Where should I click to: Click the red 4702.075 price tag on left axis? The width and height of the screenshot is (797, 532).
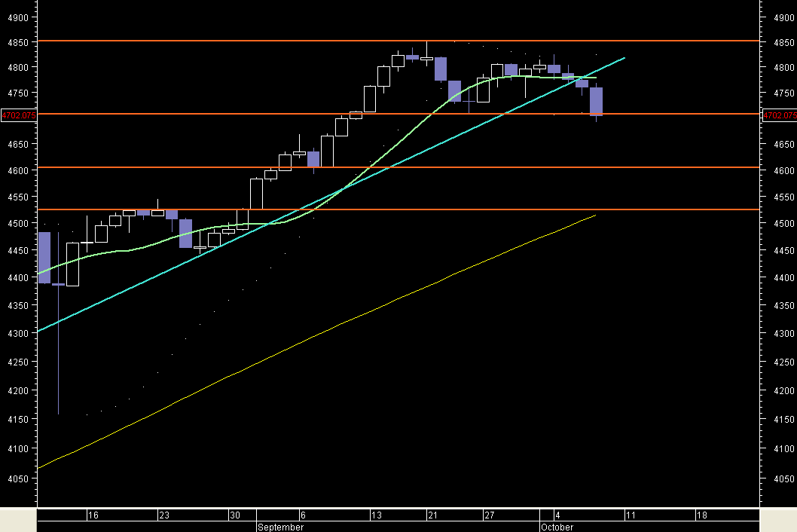pos(19,115)
